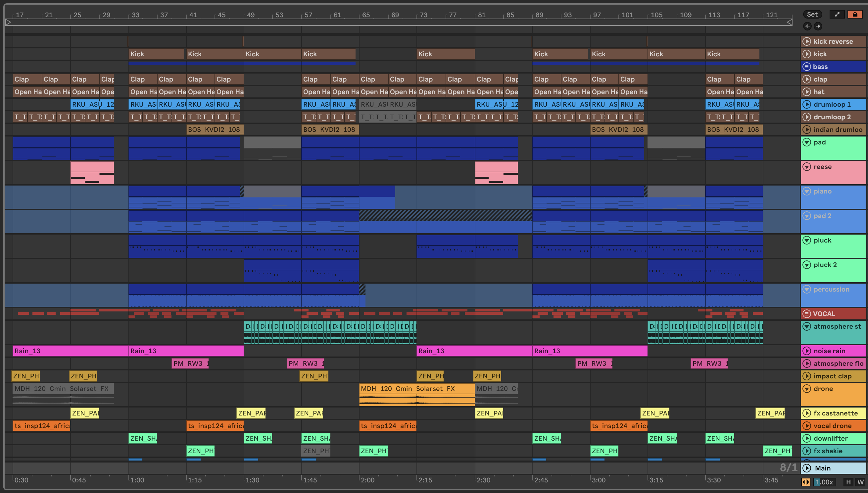Jump to the previous locator

(x=807, y=26)
